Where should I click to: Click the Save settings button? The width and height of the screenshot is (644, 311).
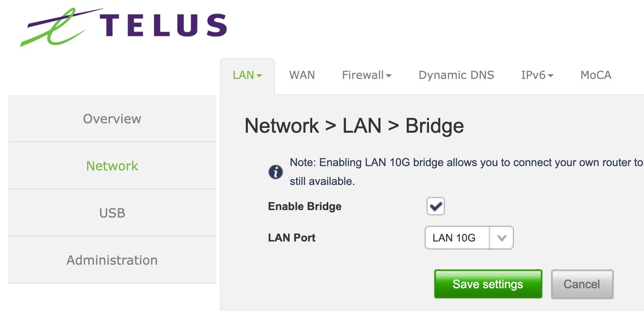point(488,284)
